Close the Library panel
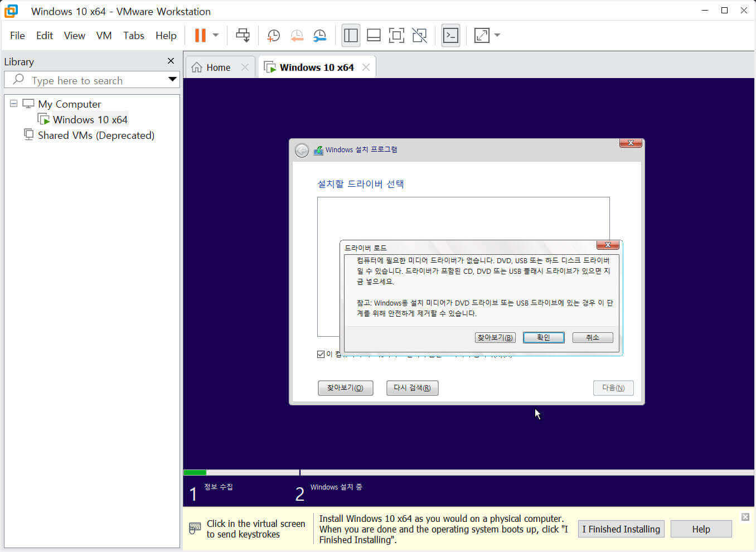Viewport: 756px width, 552px height. click(171, 61)
